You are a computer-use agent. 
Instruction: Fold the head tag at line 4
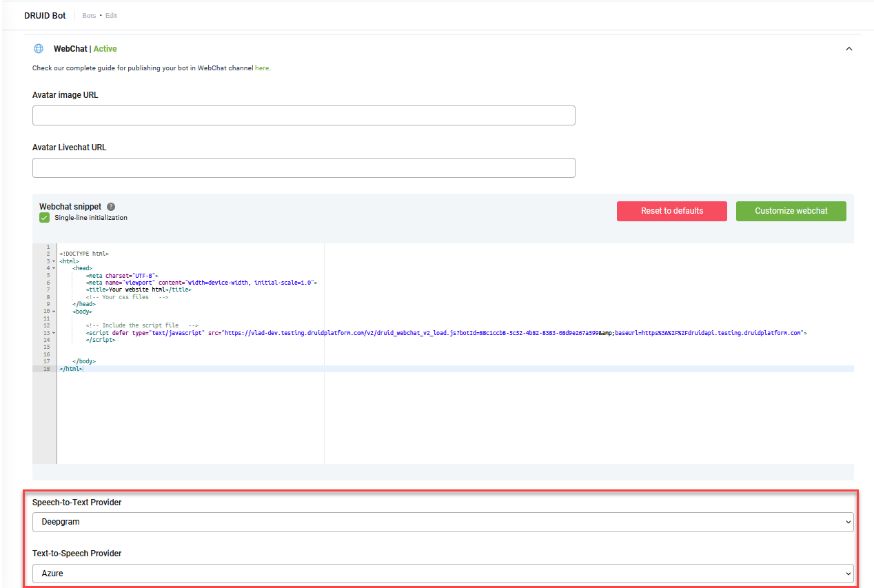pyautogui.click(x=54, y=268)
